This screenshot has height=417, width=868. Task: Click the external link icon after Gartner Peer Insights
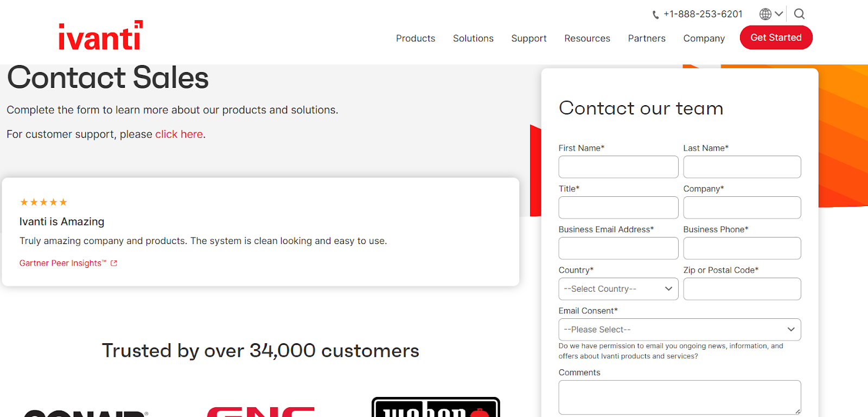(114, 263)
